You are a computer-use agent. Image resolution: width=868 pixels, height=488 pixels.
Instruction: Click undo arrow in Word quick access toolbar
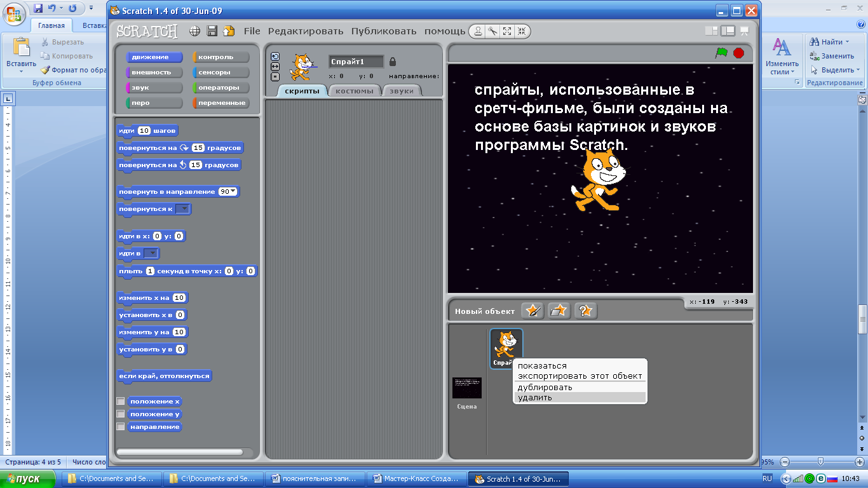tap(52, 8)
